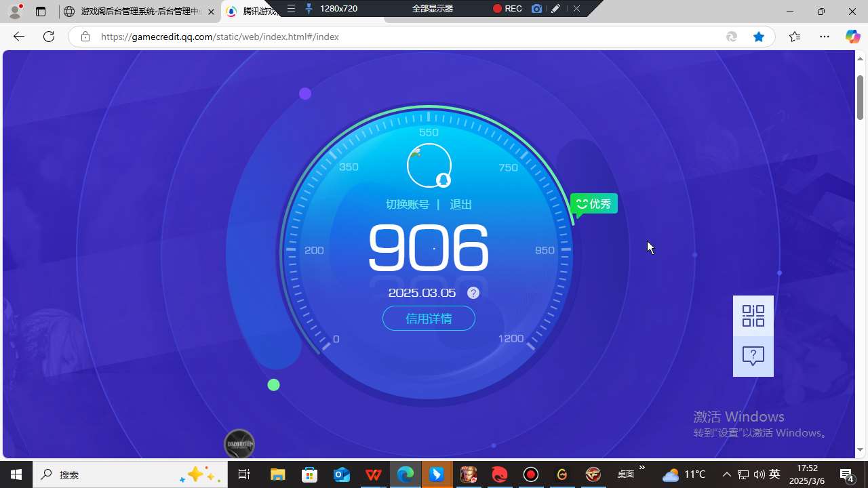The height and width of the screenshot is (488, 868).
Task: Show hidden tray icons chevron
Action: (x=727, y=474)
